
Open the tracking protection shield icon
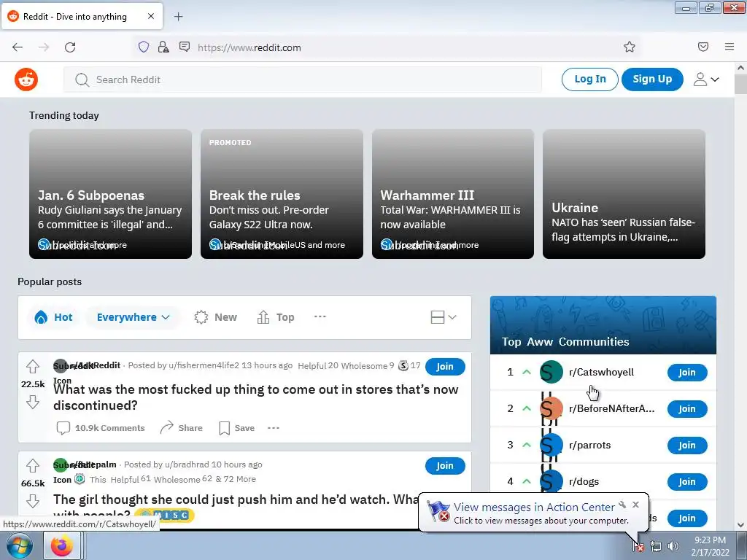coord(144,47)
